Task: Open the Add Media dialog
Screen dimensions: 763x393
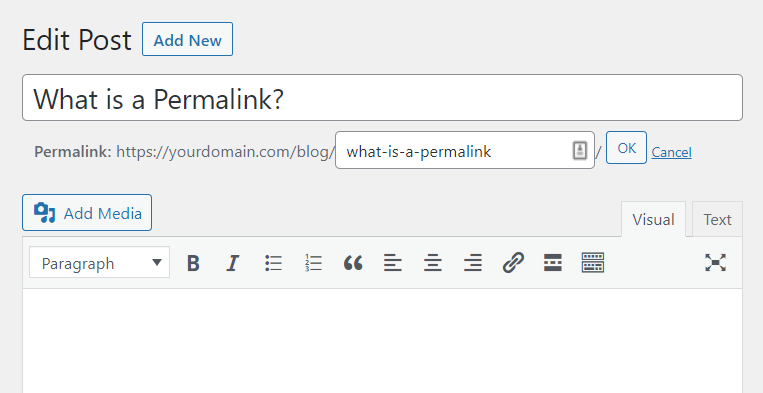Action: pyautogui.click(x=87, y=213)
